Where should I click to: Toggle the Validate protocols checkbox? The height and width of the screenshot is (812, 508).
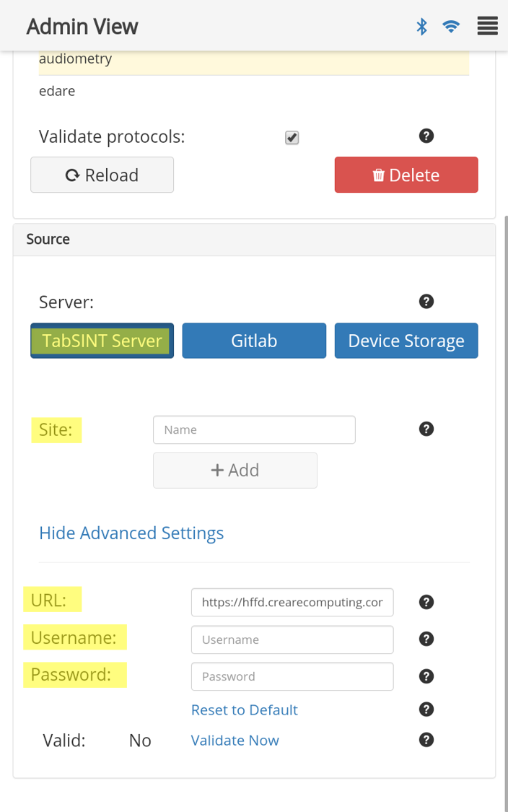[292, 137]
